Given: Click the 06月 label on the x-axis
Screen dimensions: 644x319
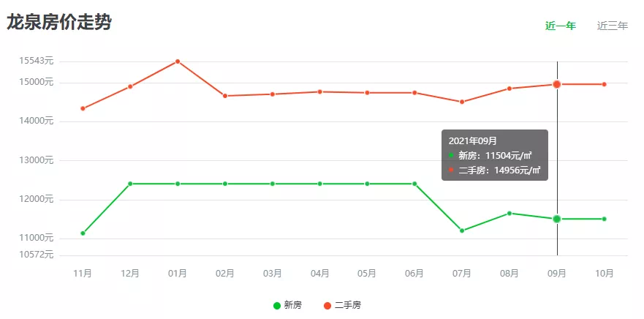Looking at the screenshot, I should tap(414, 274).
